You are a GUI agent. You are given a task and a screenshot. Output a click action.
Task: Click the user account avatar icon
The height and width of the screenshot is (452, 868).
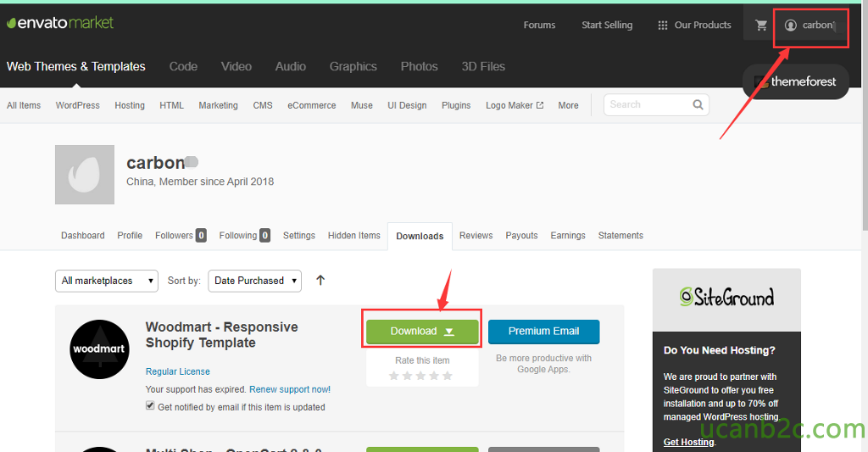pos(791,25)
